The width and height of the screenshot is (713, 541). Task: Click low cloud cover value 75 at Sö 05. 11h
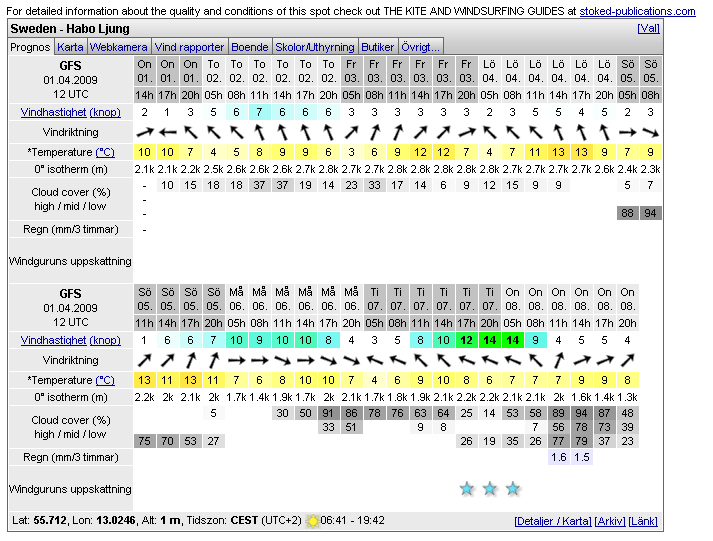[145, 441]
